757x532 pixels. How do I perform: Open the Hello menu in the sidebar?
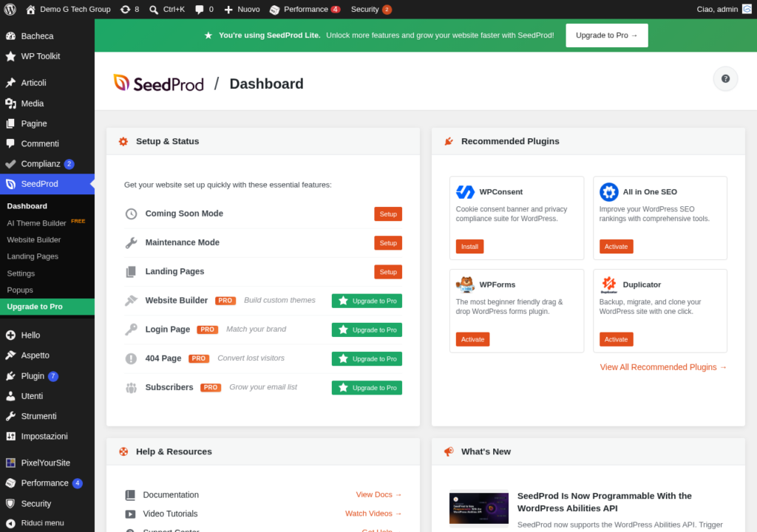pyautogui.click(x=47, y=335)
